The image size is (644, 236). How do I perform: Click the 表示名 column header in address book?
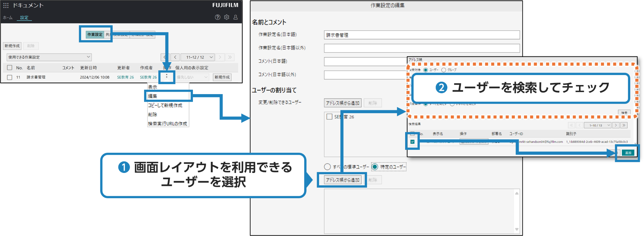[x=438, y=134]
